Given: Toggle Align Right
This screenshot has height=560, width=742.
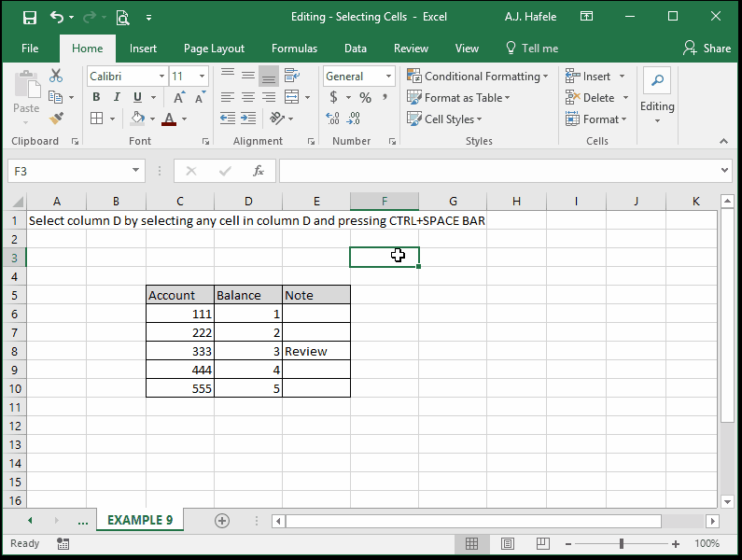Looking at the screenshot, I should 269,97.
